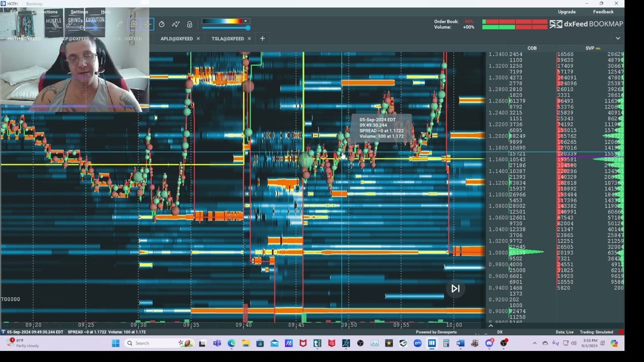This screenshot has height=362, width=644.
Task: Open Copilot from the system tray corner
Action: (x=614, y=343)
